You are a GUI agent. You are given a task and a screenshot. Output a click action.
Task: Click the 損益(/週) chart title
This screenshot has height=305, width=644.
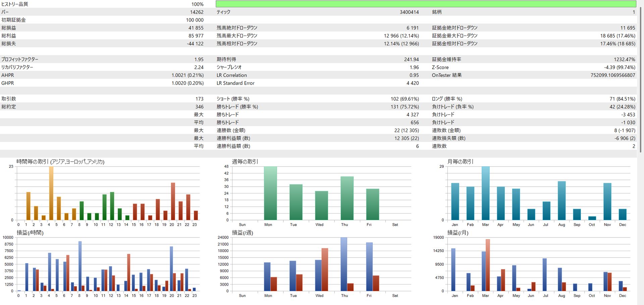tap(242, 233)
